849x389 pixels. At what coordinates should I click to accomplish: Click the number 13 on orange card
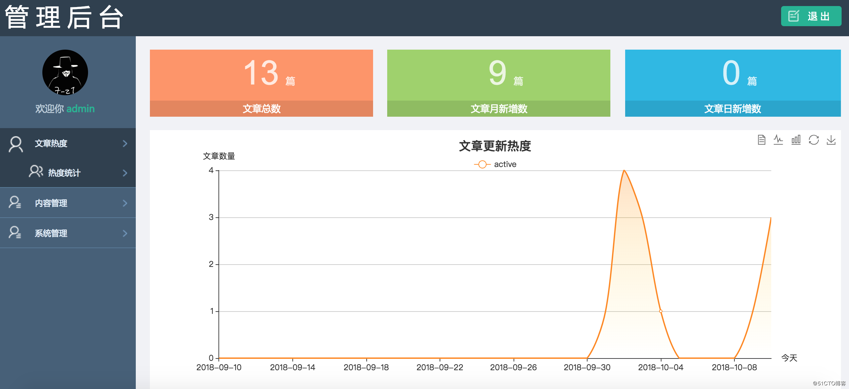261,73
